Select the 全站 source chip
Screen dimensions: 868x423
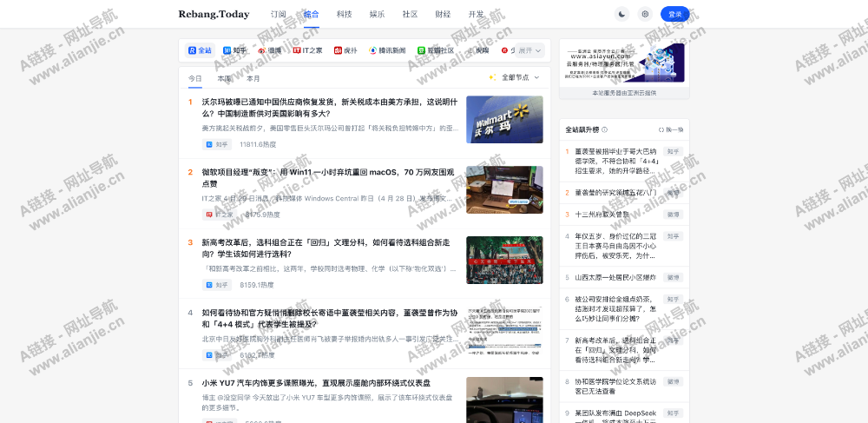tap(200, 50)
